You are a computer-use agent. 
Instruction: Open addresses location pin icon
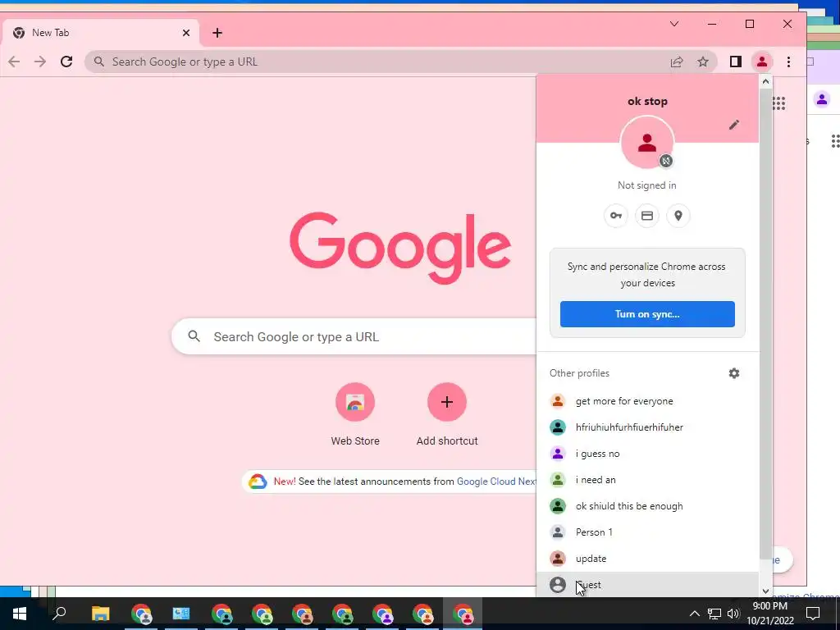[x=678, y=216]
